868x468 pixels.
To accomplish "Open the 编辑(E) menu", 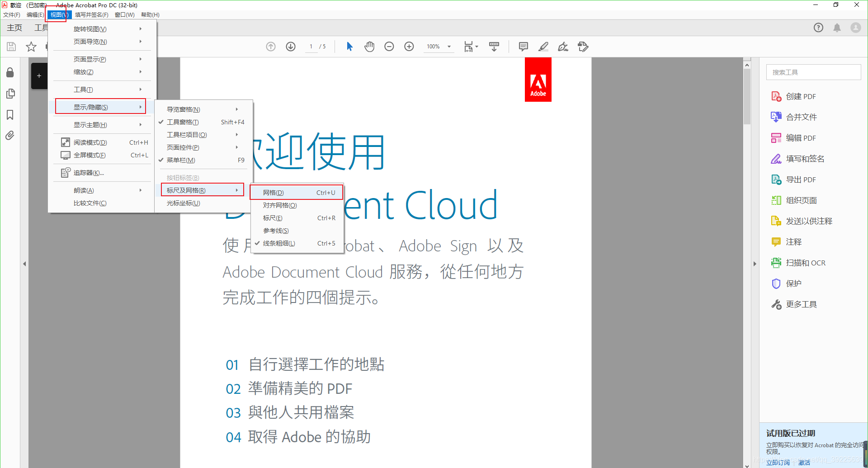I will pos(35,15).
